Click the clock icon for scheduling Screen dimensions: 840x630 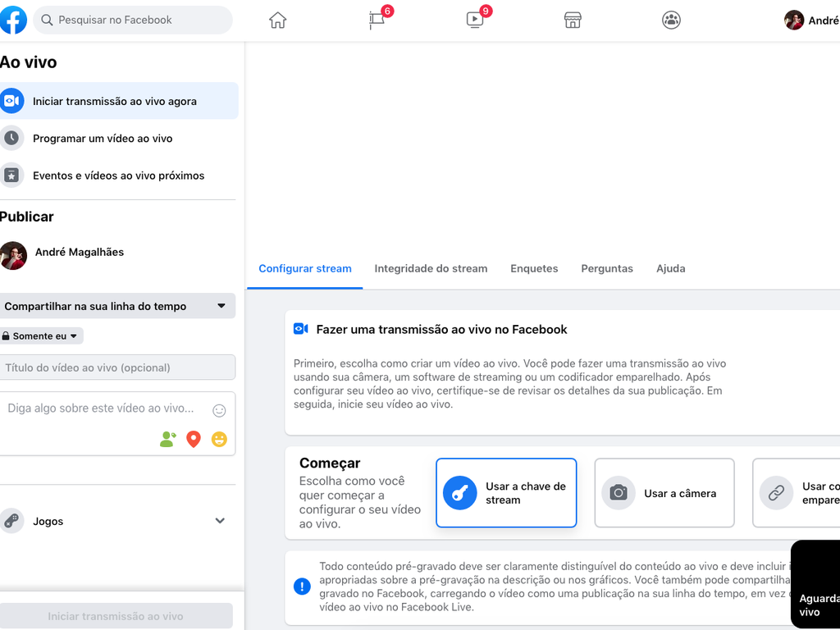point(11,138)
